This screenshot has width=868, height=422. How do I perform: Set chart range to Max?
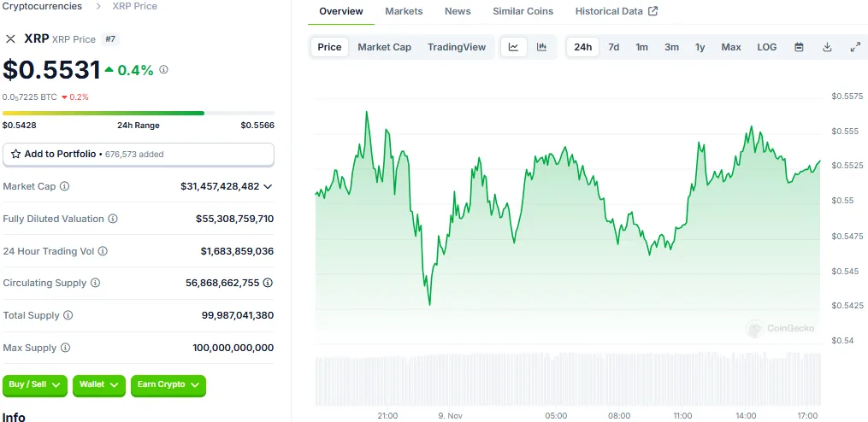[x=731, y=47]
